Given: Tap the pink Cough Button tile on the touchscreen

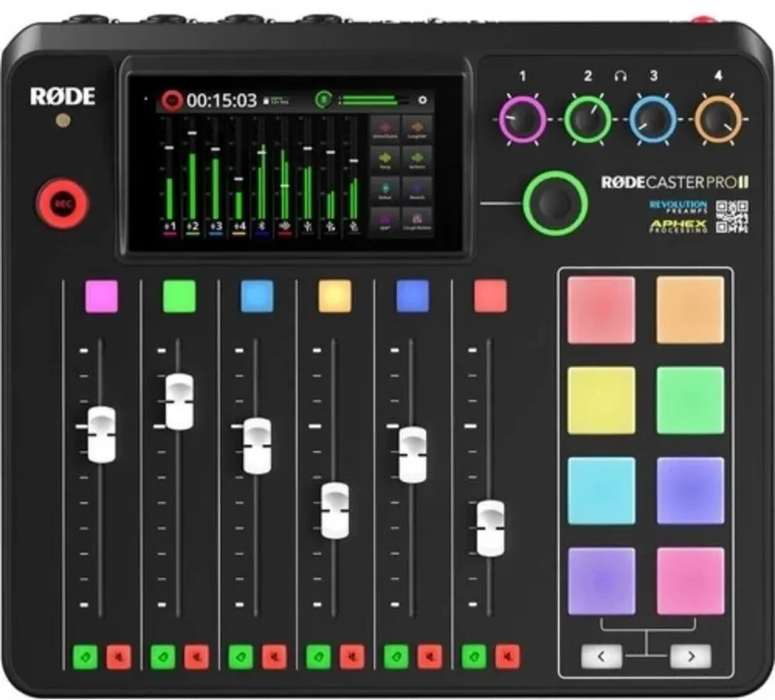Looking at the screenshot, I should tap(417, 222).
